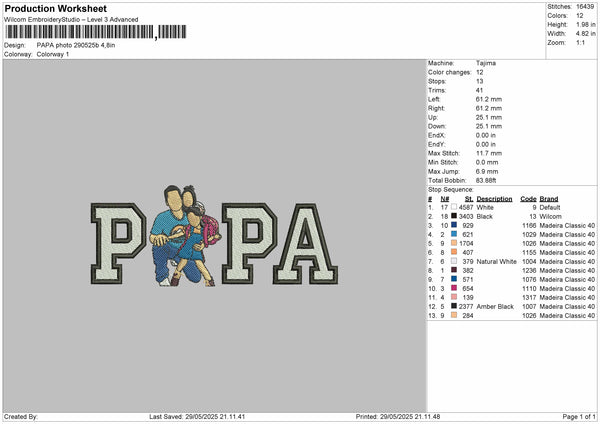Select the Min Stitch value '0.0 mm'
The image size is (600, 424).
click(x=487, y=162)
